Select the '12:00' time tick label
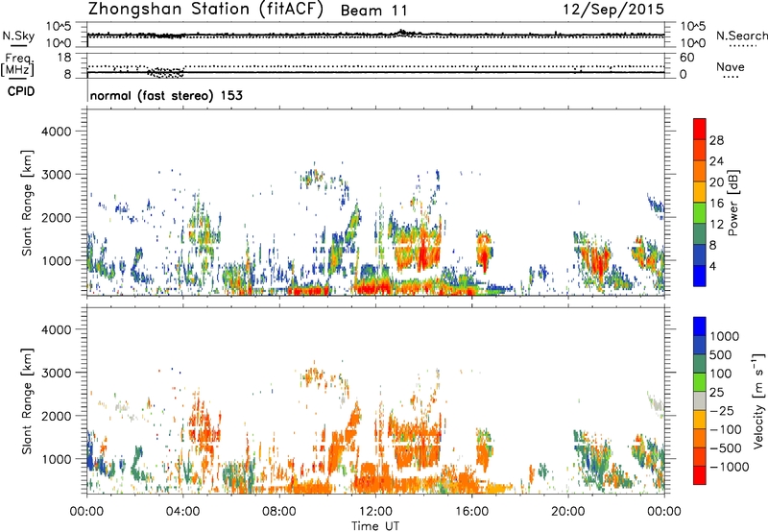The height and width of the screenshot is (532, 768). pyautogui.click(x=375, y=512)
